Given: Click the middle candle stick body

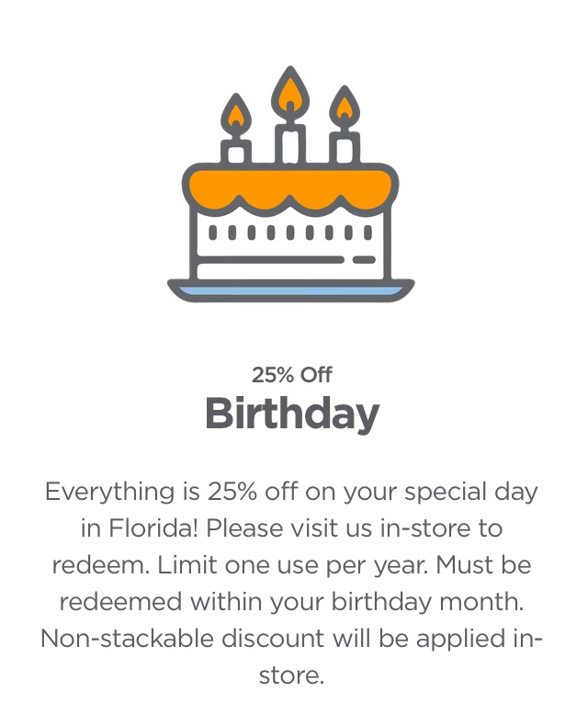Looking at the screenshot, I should tap(290, 144).
